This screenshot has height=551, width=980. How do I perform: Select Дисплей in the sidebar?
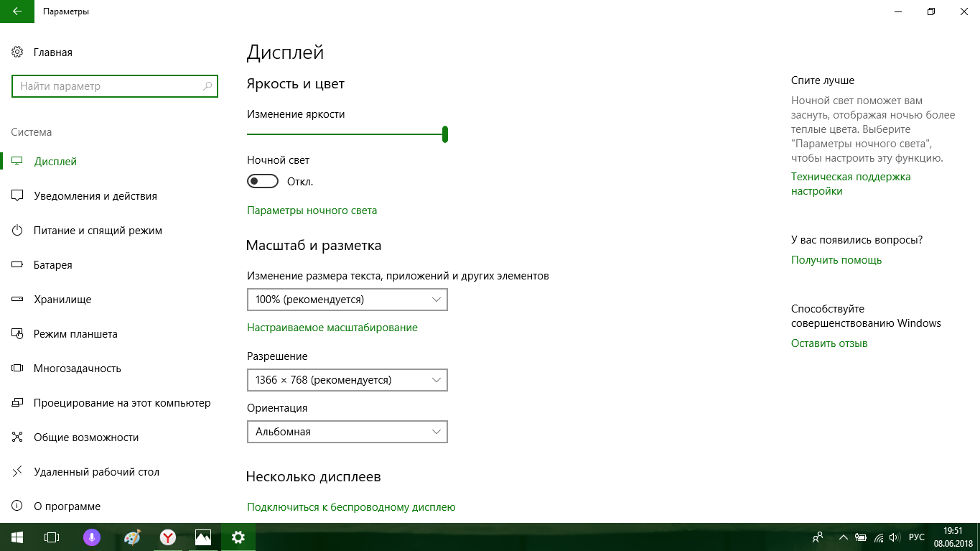(x=55, y=162)
